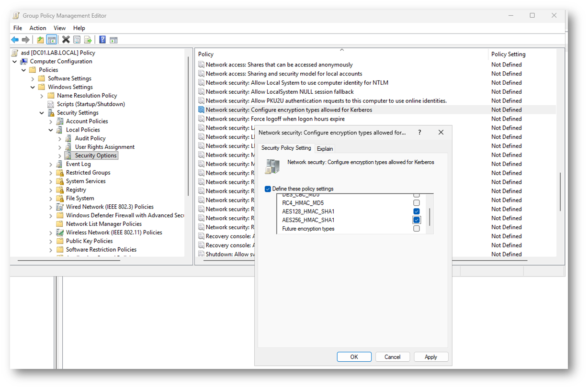Click the encryption types list scrollbar
The height and width of the screenshot is (389, 588).
click(430, 217)
